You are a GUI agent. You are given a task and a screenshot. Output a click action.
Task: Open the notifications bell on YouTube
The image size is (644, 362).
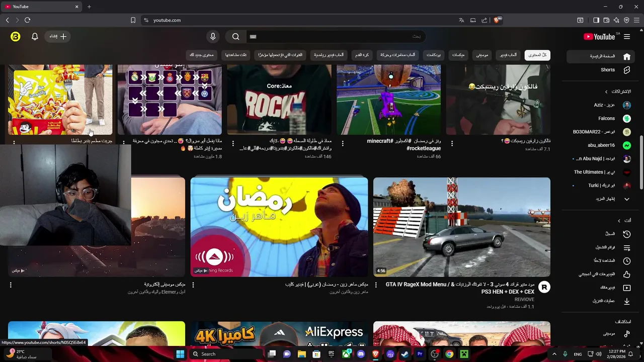tap(35, 37)
